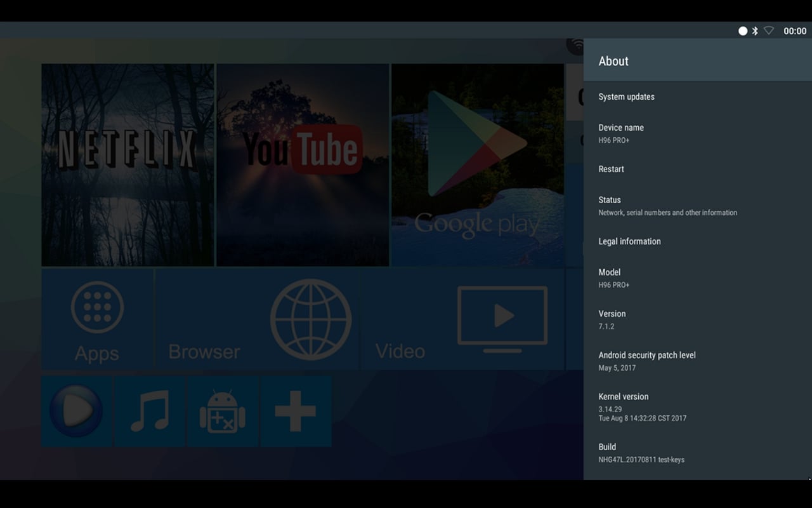Check for System updates
This screenshot has height=508, width=812.
(x=627, y=97)
